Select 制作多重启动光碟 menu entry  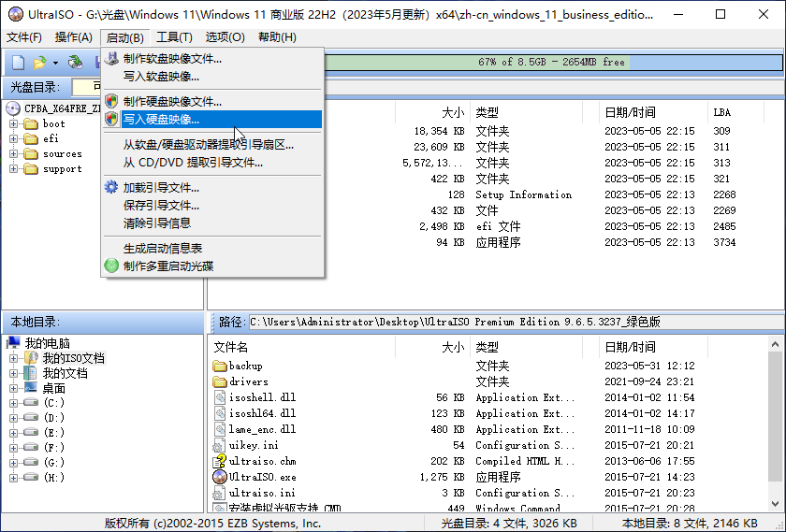click(x=212, y=266)
